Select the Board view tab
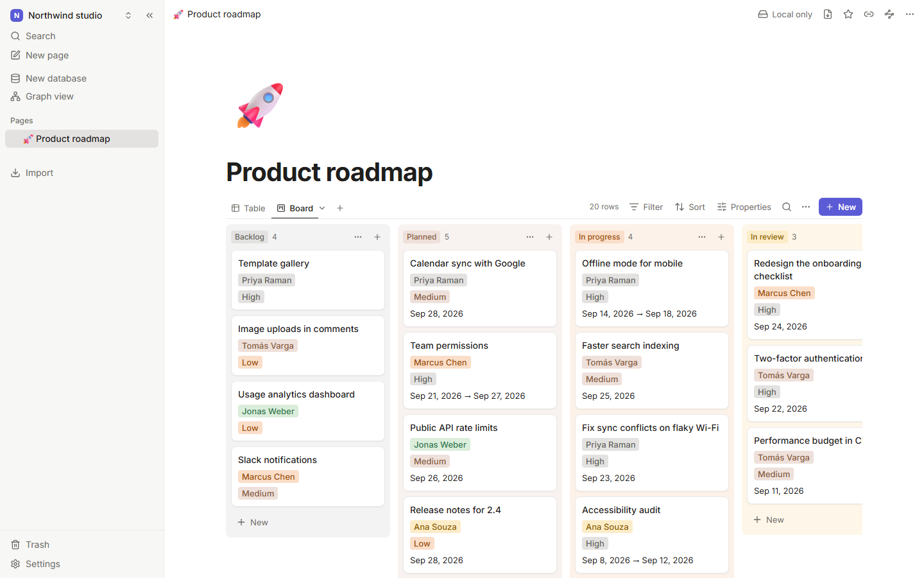The width and height of the screenshot is (924, 578). (295, 208)
